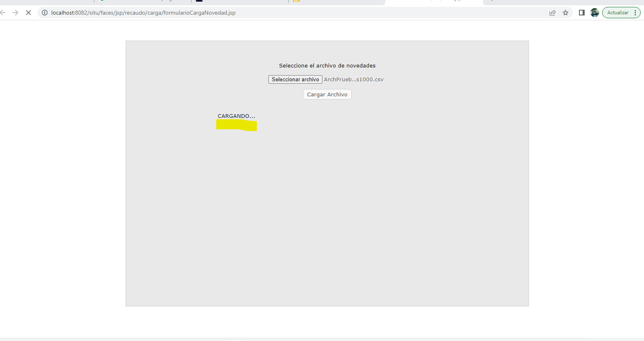Screen dimensions: 644x341
Task: Click the yellow loading progress bar
Action: pos(236,125)
